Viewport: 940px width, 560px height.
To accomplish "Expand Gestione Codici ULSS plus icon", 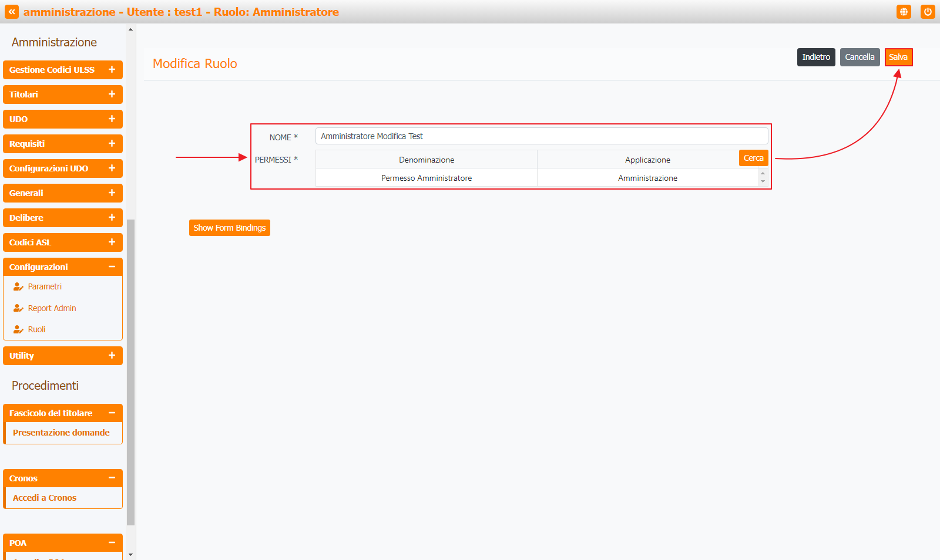I will [x=112, y=69].
